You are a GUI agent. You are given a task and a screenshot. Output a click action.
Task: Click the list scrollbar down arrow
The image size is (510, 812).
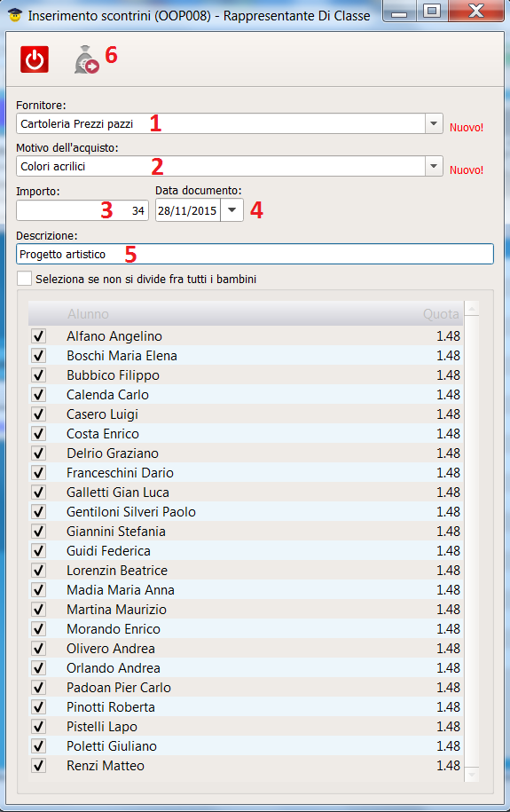pyautogui.click(x=472, y=774)
